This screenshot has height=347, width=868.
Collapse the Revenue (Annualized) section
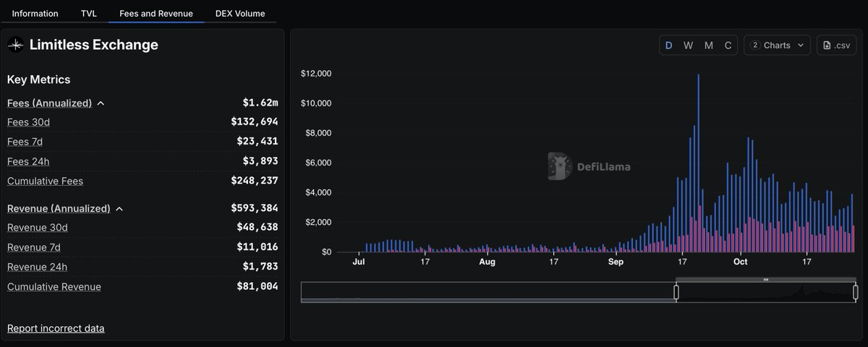point(119,209)
